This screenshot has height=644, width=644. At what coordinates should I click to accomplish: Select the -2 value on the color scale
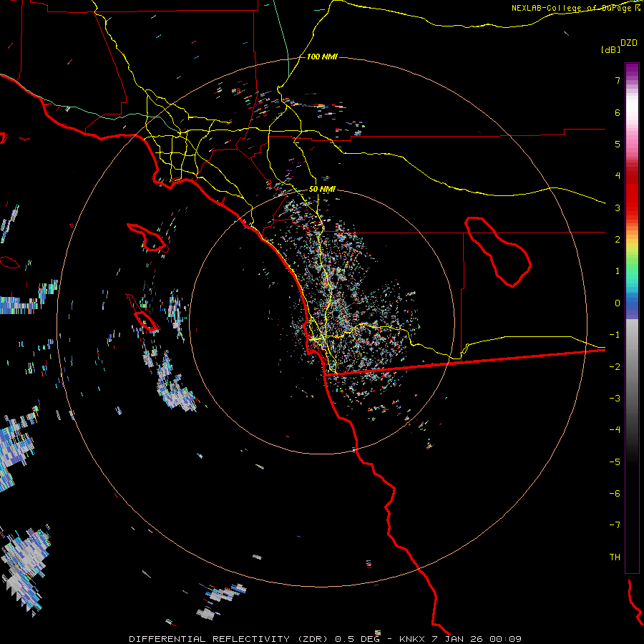point(615,367)
